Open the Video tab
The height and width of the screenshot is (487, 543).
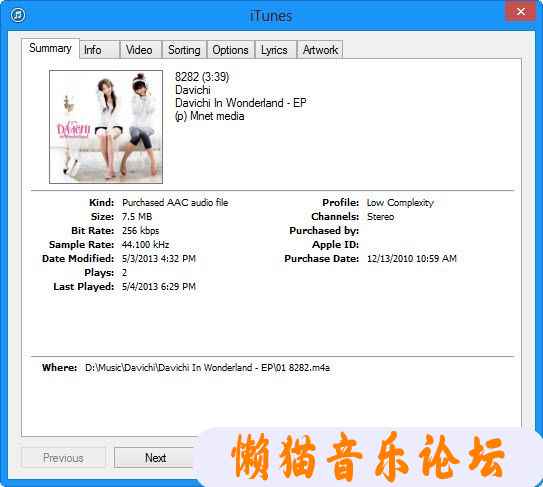point(141,50)
